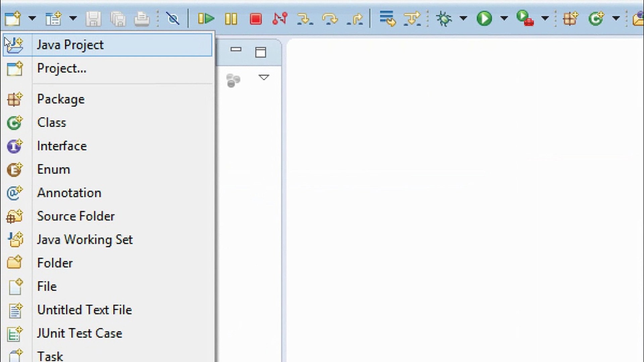Click the New Java Project toolbar icon
The image size is (644, 362).
pos(53,18)
